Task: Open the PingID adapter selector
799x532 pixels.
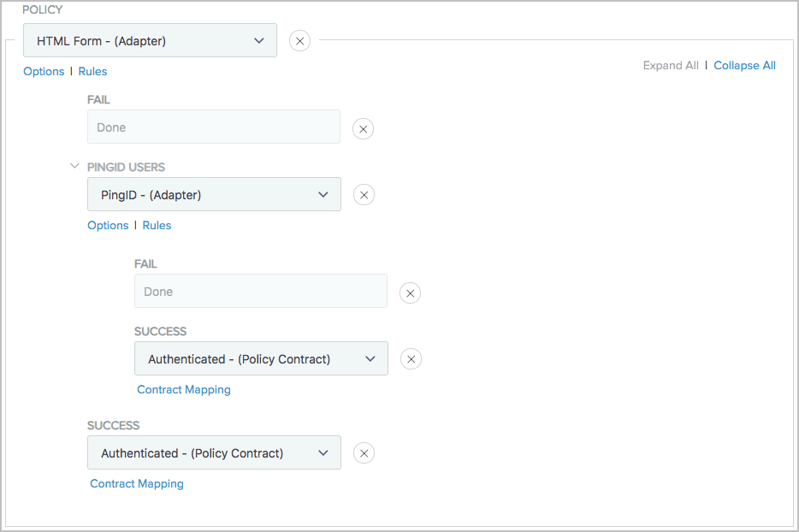Action: 323,194
